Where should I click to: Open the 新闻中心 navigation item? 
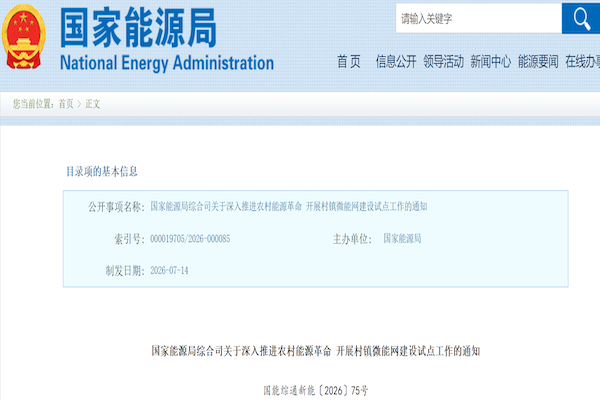point(491,61)
